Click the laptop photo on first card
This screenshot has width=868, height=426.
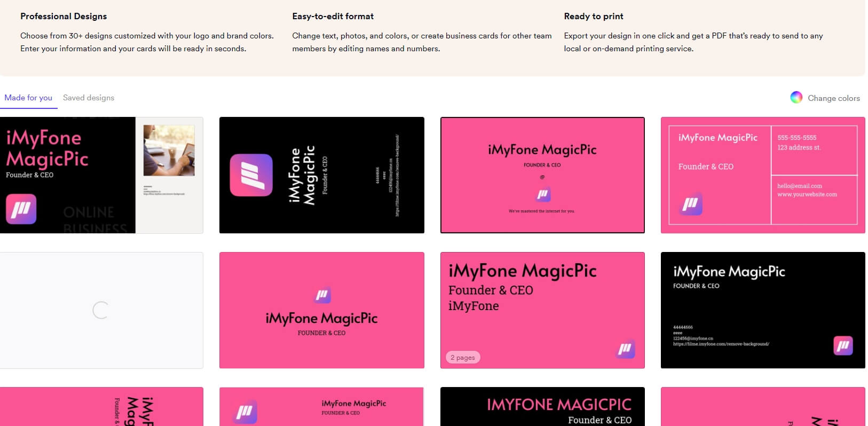tap(169, 151)
